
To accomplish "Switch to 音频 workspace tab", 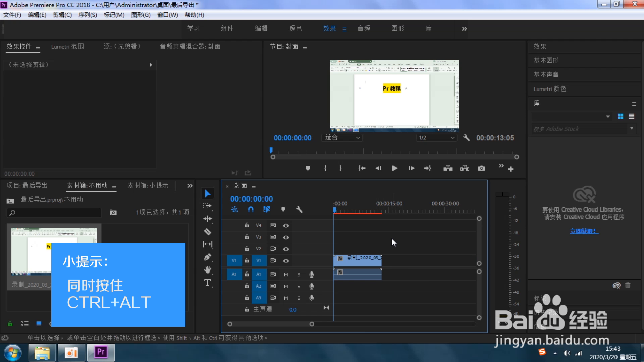I will pos(364,28).
